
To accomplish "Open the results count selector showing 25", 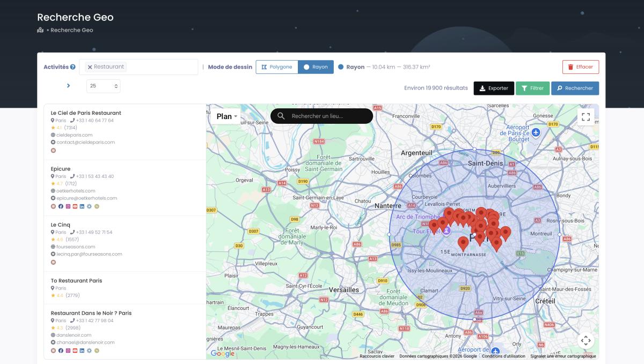I will pos(103,86).
